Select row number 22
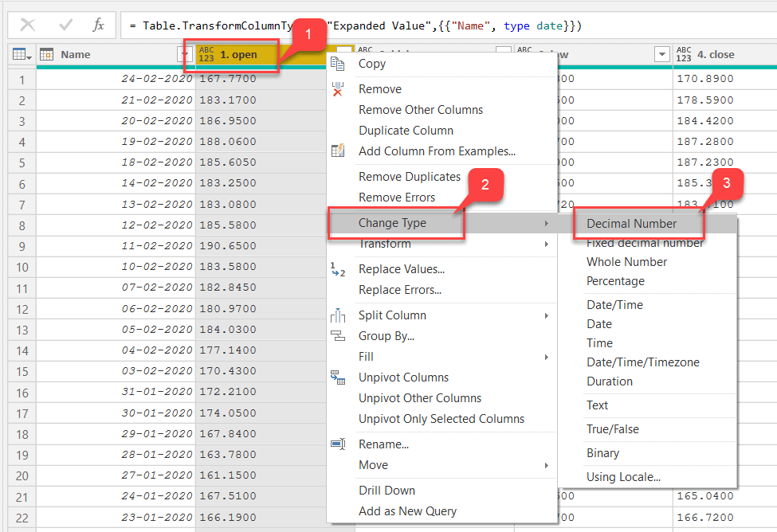The image size is (777, 532). click(x=22, y=518)
